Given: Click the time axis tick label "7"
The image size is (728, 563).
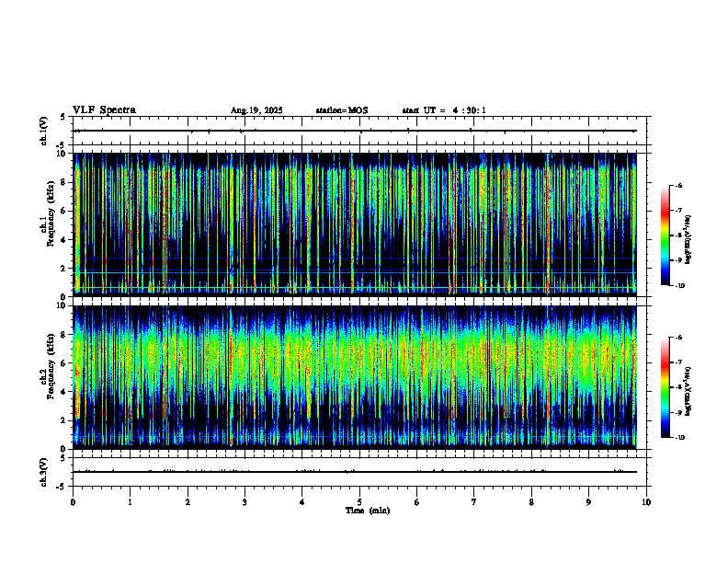Looking at the screenshot, I should tap(474, 502).
